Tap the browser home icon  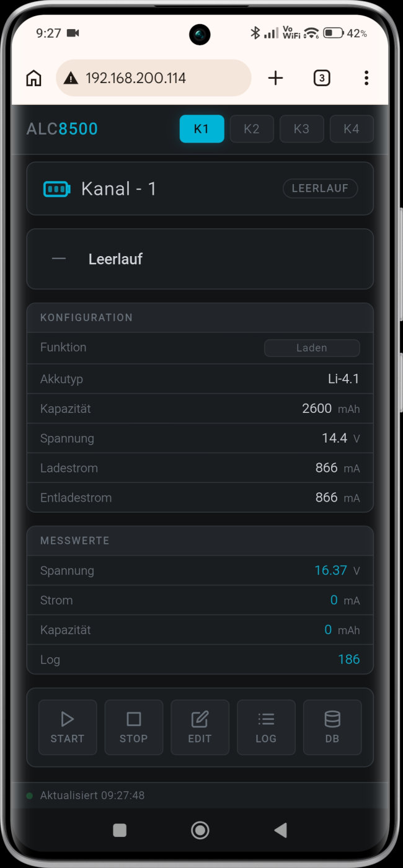[33, 78]
